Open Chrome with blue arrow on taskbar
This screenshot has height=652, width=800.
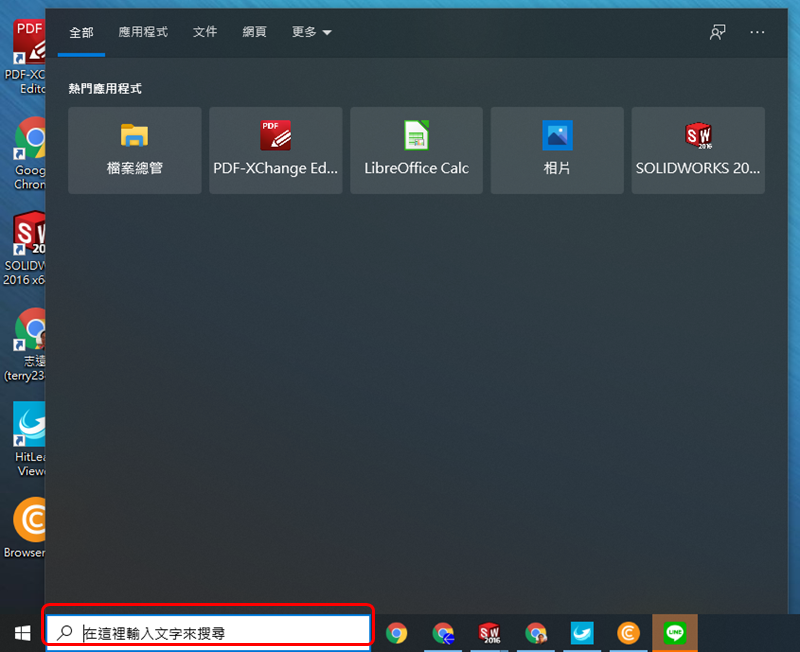coord(443,633)
